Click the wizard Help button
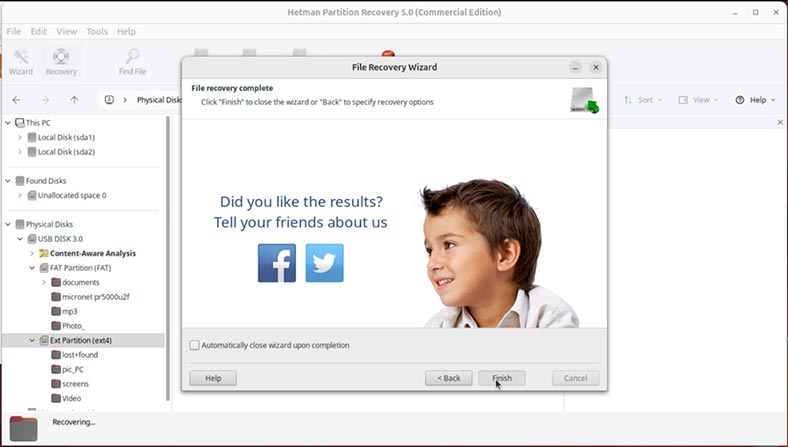 click(x=213, y=378)
